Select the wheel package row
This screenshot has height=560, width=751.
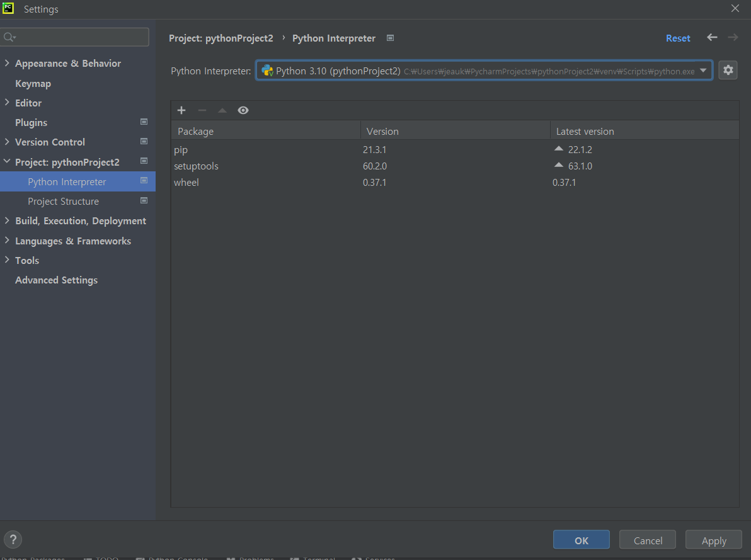pyautogui.click(x=455, y=182)
